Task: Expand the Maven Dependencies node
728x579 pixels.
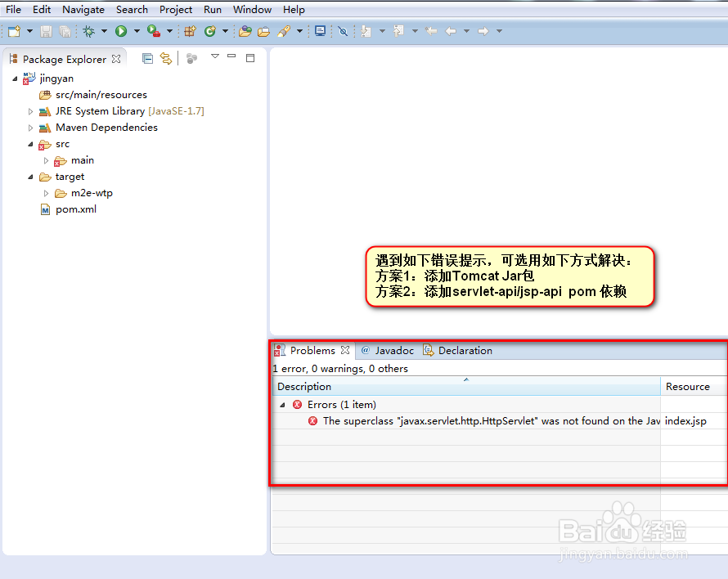Action: 30,128
